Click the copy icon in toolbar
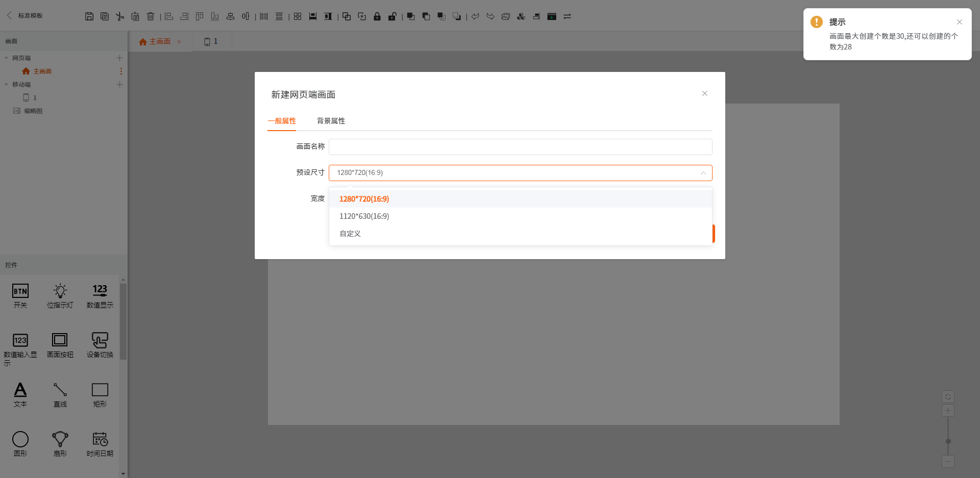Screen dimensions: 980x478 [105, 16]
